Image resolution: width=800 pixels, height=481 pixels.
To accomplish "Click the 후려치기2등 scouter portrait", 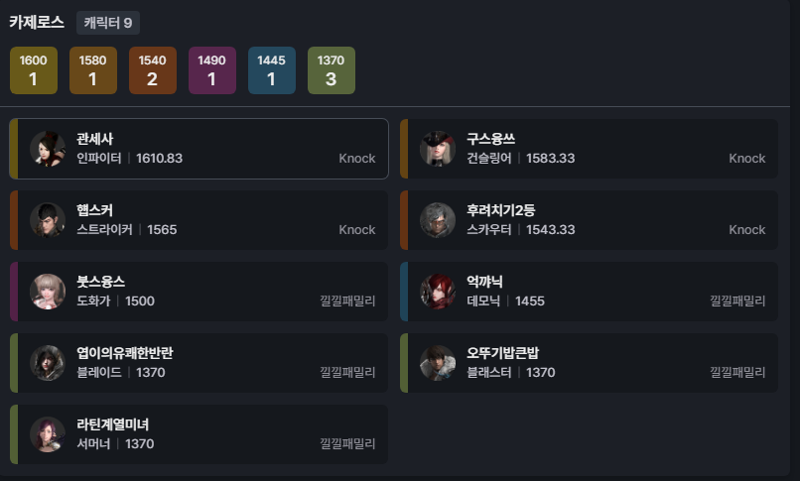I will click(438, 220).
